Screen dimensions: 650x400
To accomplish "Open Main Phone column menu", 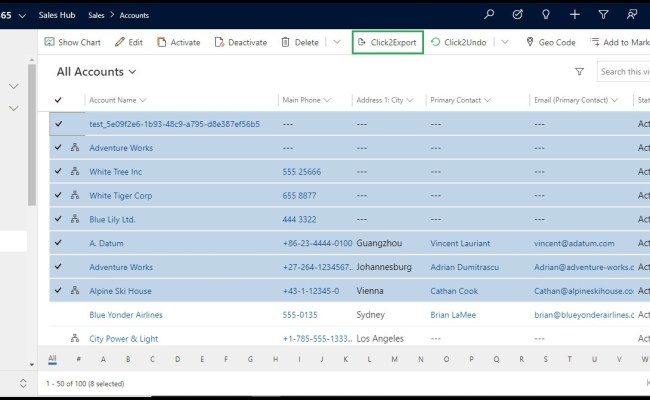I will 306,100.
